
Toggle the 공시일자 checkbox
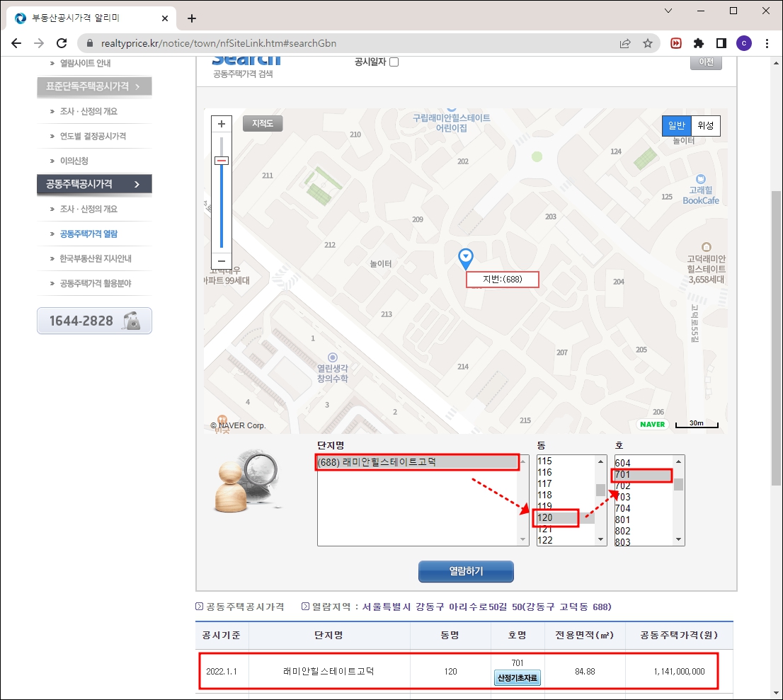394,62
